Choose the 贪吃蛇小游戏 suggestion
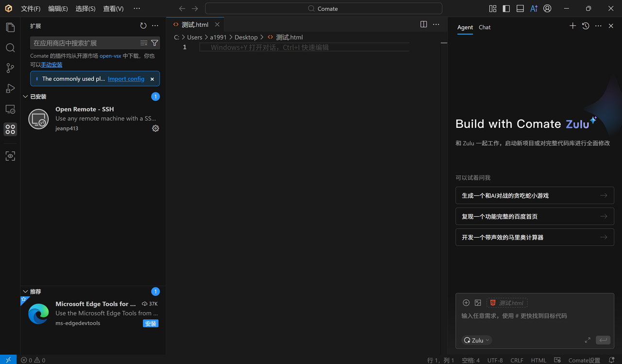Screen dimensions: 622x364 pyautogui.click(x=535, y=195)
